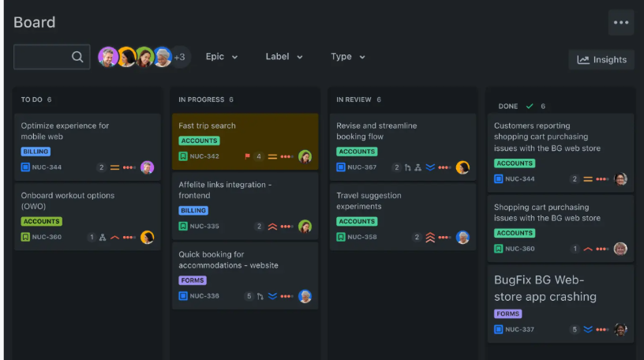Open card Travel suggestion experiments
The image size is (644, 360).
click(403, 216)
